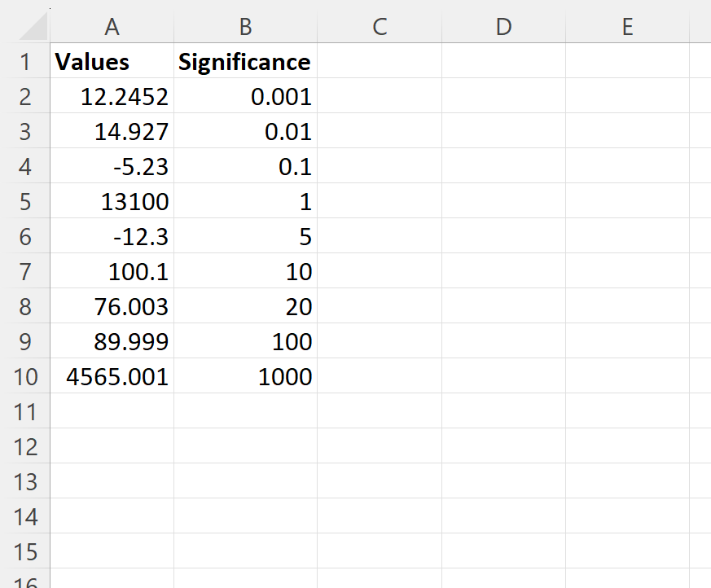The width and height of the screenshot is (711, 588).
Task: Select significance cell with value 100
Action: click(x=245, y=340)
